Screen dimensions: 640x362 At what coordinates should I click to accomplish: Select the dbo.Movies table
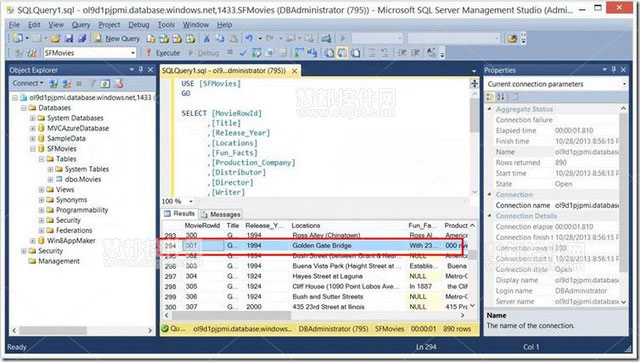click(x=82, y=179)
